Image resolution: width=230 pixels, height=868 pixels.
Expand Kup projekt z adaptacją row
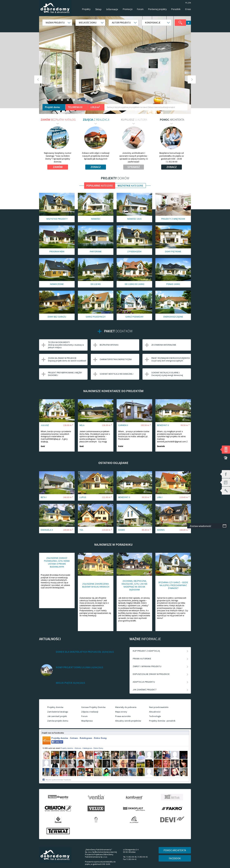click(160, 651)
